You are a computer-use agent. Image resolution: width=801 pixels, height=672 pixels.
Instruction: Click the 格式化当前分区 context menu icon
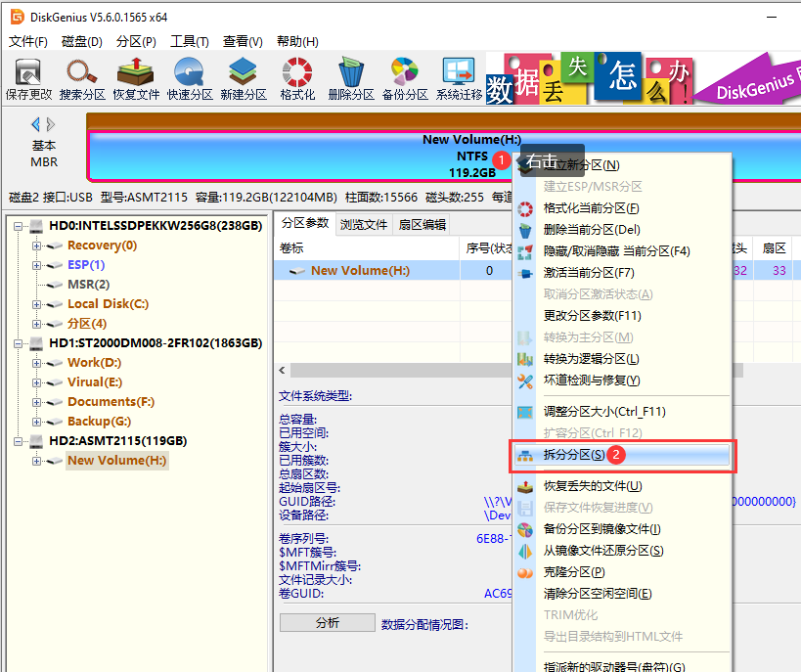[x=525, y=208]
